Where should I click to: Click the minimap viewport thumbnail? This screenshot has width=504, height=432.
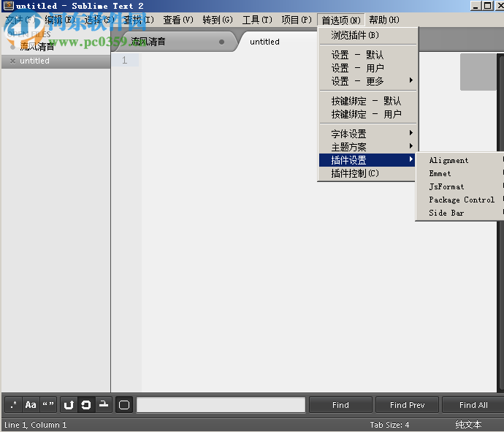click(478, 72)
